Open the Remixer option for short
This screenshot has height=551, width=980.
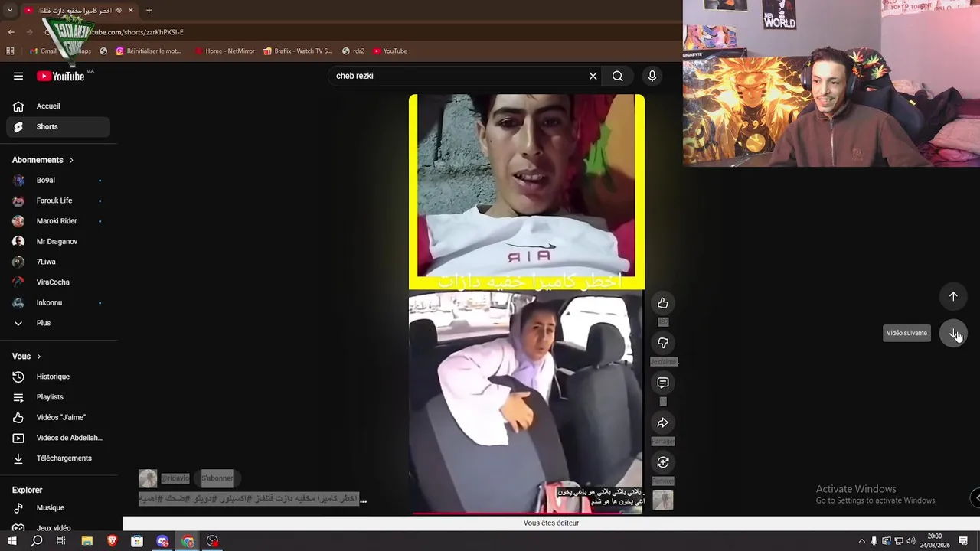coord(663,462)
